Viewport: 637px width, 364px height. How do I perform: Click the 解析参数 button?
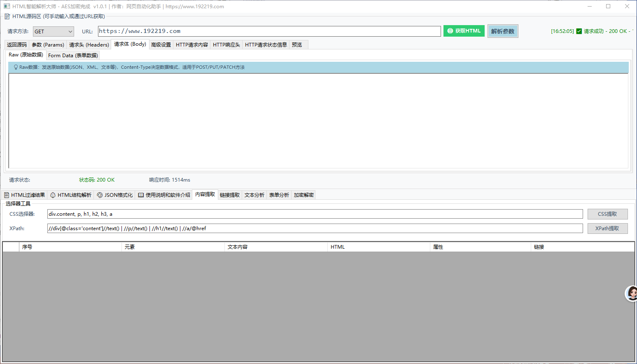point(503,31)
